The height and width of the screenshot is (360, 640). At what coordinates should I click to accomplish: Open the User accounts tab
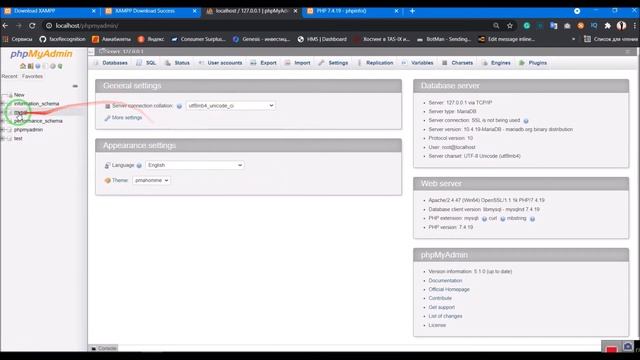[220, 63]
